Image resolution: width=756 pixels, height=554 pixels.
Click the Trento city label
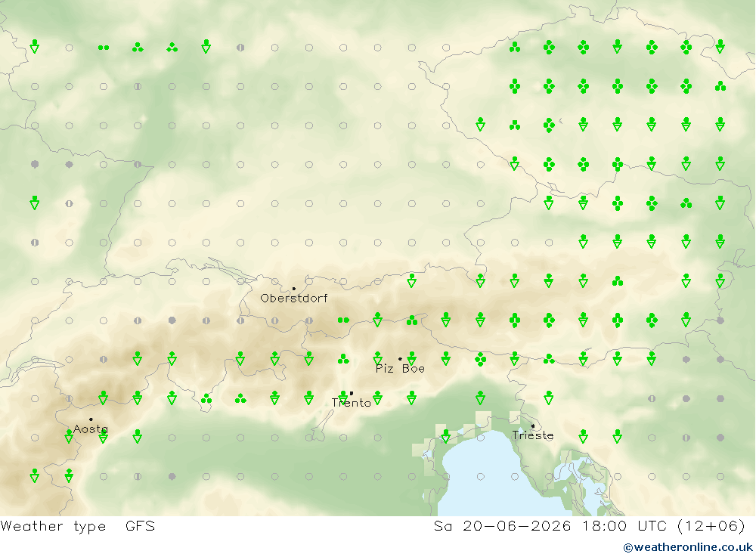tap(351, 403)
